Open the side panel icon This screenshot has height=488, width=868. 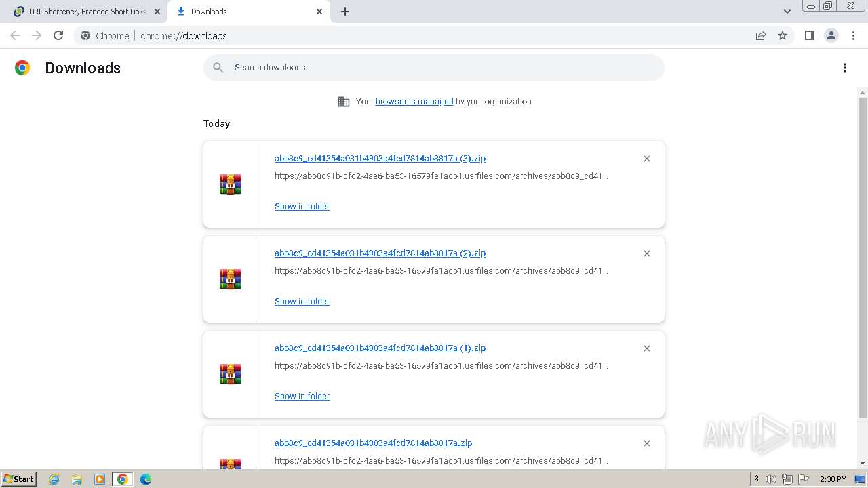pos(809,35)
